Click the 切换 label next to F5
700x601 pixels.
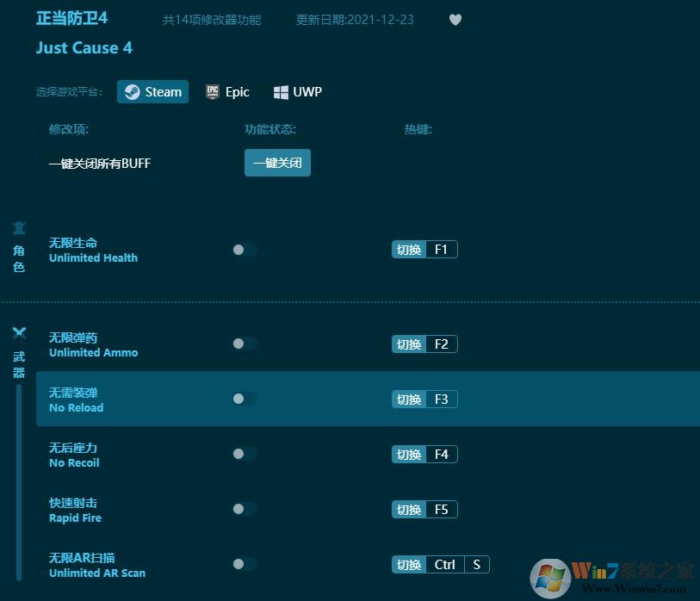408,510
